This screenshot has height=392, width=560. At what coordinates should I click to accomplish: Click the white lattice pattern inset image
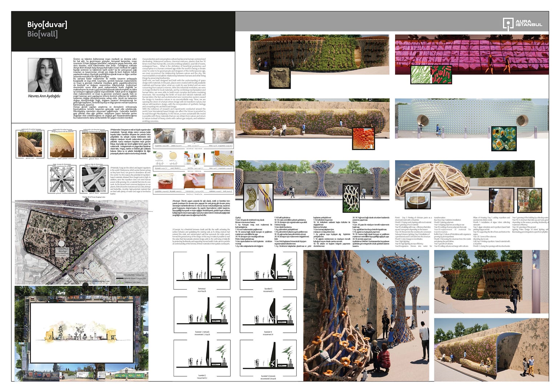351,198
